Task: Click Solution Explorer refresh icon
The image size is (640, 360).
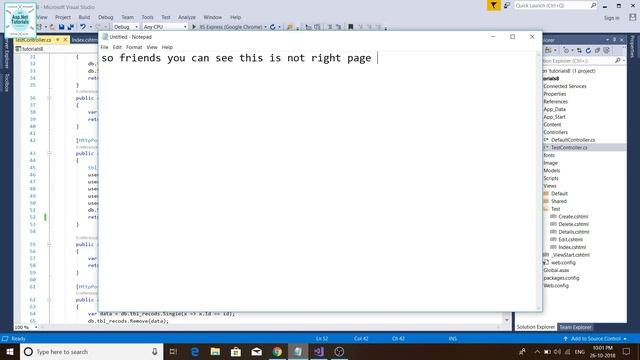Action: point(588,51)
